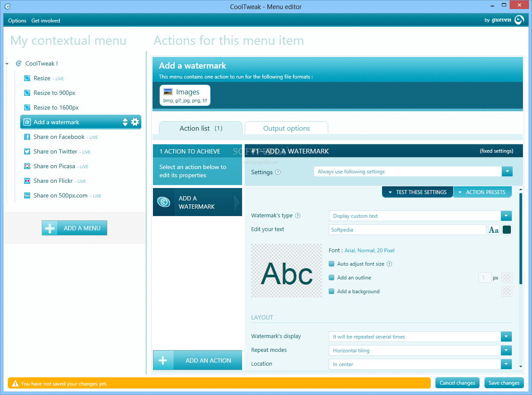Open the dark teal text color swatch
Viewport: 532px width, 395px height.
pos(507,230)
